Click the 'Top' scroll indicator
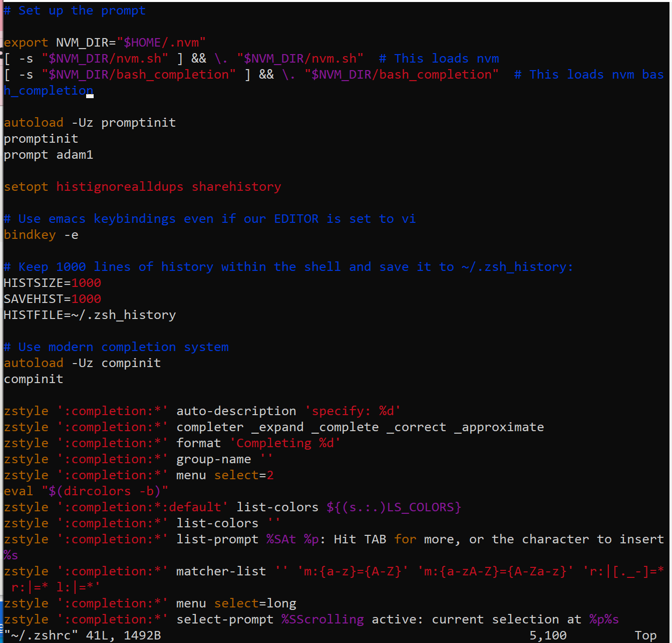672x643 pixels. [x=645, y=635]
